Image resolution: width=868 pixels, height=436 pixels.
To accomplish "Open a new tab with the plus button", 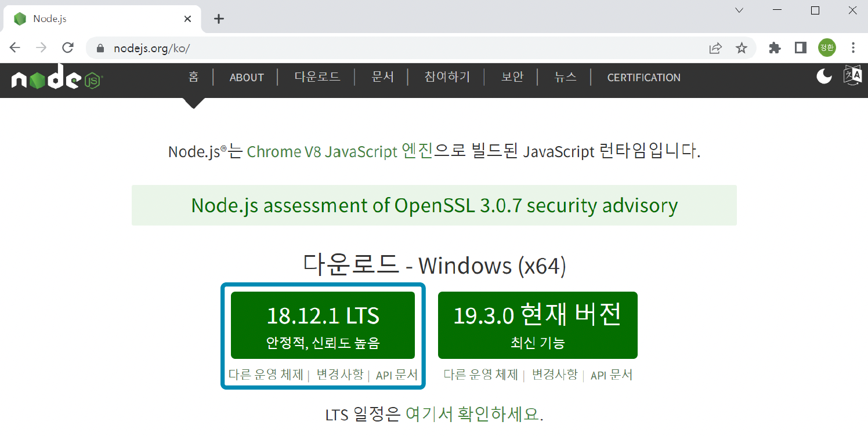I will click(x=219, y=19).
